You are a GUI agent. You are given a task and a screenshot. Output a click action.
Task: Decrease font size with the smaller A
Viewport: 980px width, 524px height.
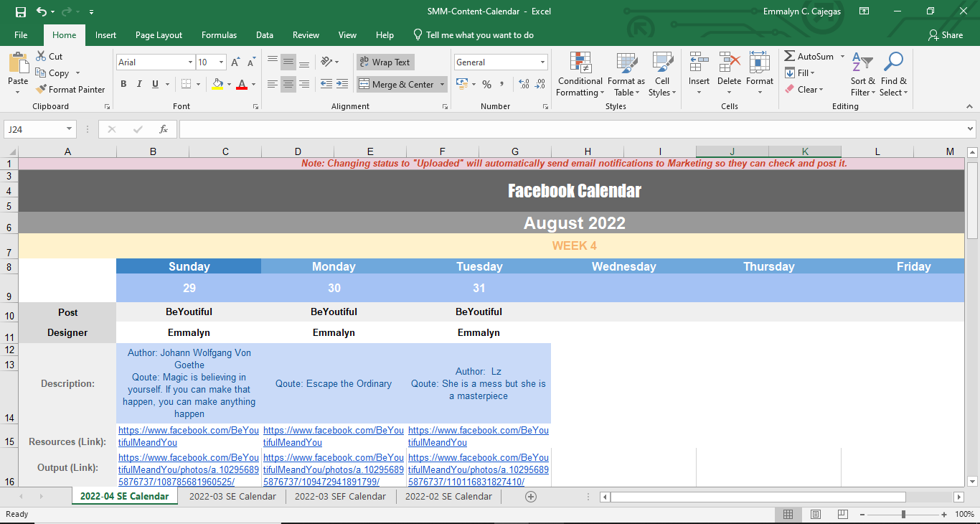pyautogui.click(x=250, y=62)
